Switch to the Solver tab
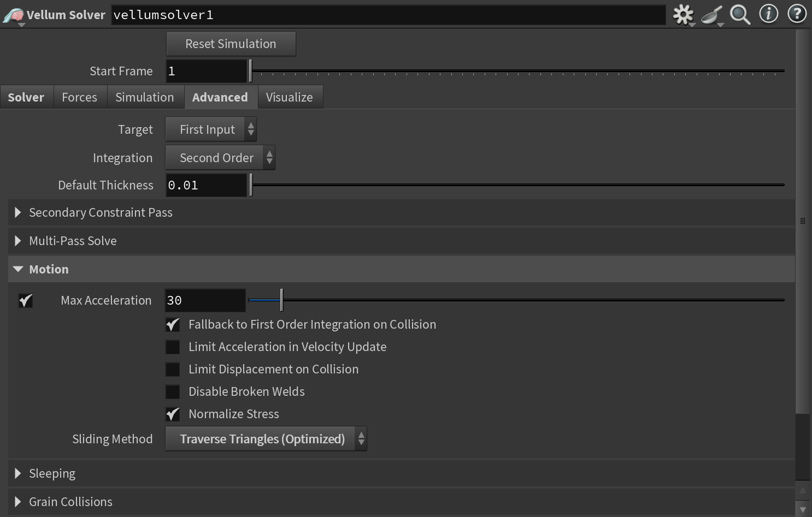Screen dimensions: 812x517 point(26,97)
